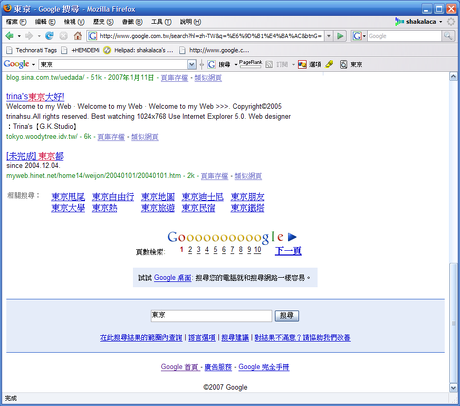Screen dimensions: 460x406
Task: Reload the page with the blue refresh icon
Action: (x=49, y=36)
